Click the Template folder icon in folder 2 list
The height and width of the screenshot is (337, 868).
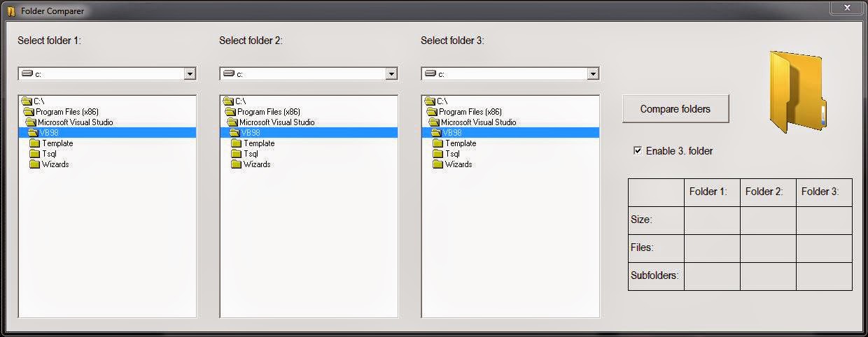tap(237, 143)
